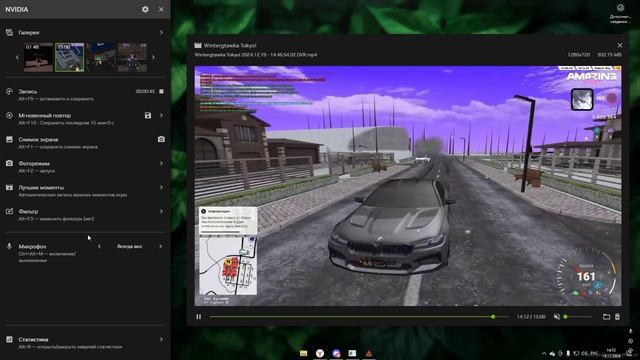This screenshot has width=640, height=360.
Task: Click the Фильтр icon
Action: tap(9, 211)
